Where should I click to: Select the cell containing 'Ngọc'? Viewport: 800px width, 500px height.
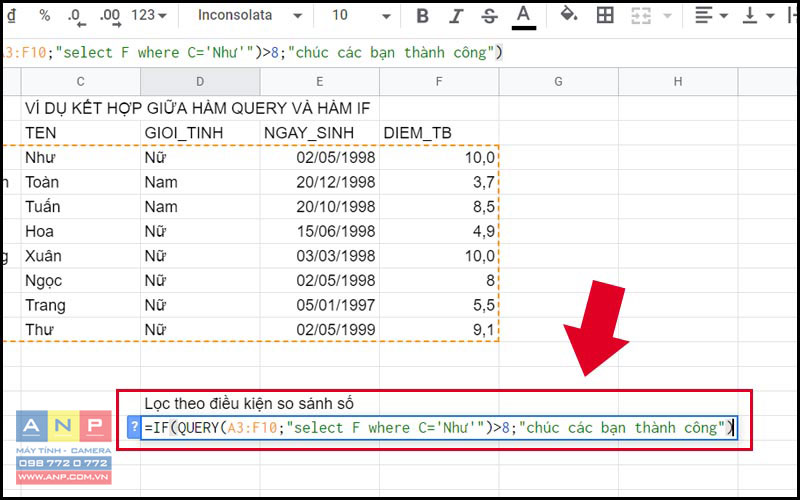click(x=81, y=280)
